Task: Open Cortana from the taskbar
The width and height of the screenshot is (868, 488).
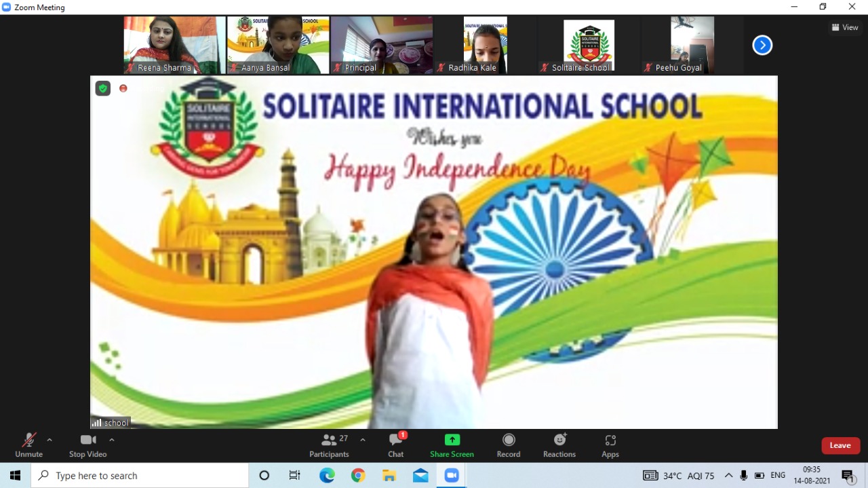Action: tap(264, 476)
